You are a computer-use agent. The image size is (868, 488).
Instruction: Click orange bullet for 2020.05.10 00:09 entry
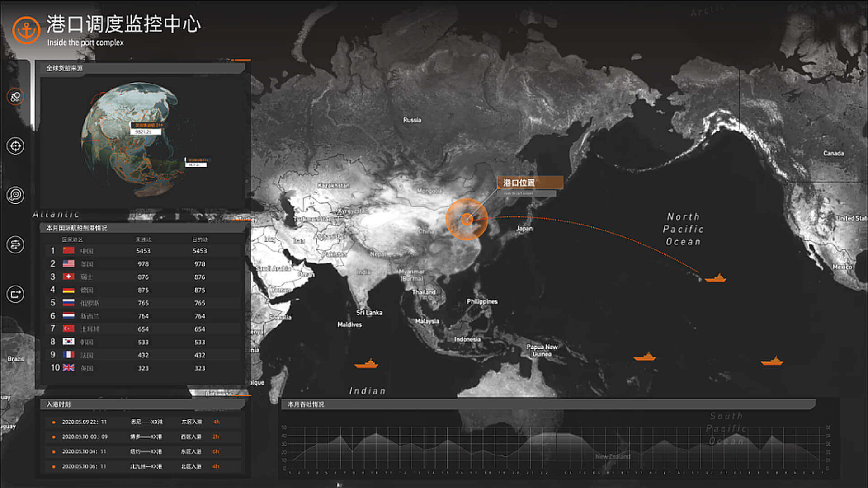[54, 437]
